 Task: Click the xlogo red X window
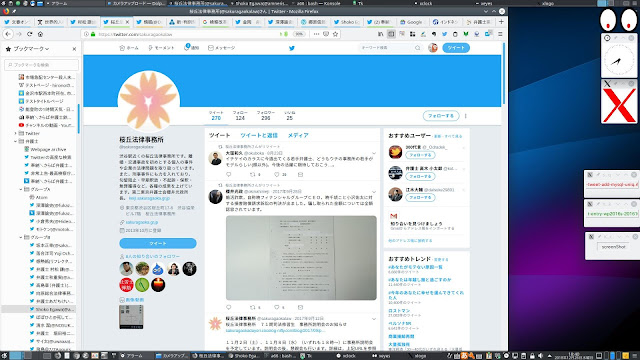[619, 105]
